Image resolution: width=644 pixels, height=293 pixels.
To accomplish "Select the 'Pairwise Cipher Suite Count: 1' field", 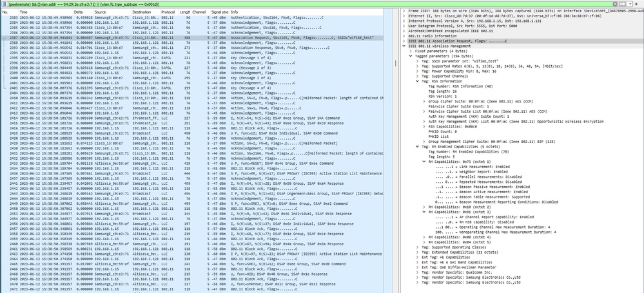I will pyautogui.click(x=456, y=106).
